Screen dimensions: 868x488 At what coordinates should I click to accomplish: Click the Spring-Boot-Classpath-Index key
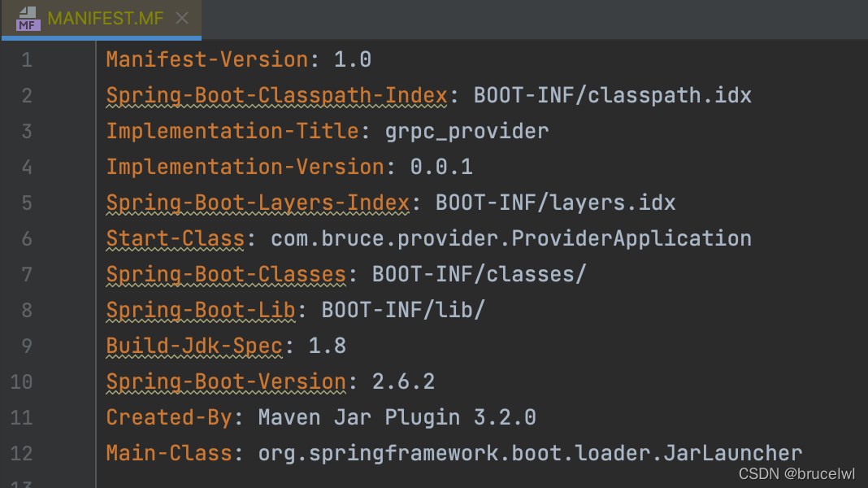(x=277, y=95)
